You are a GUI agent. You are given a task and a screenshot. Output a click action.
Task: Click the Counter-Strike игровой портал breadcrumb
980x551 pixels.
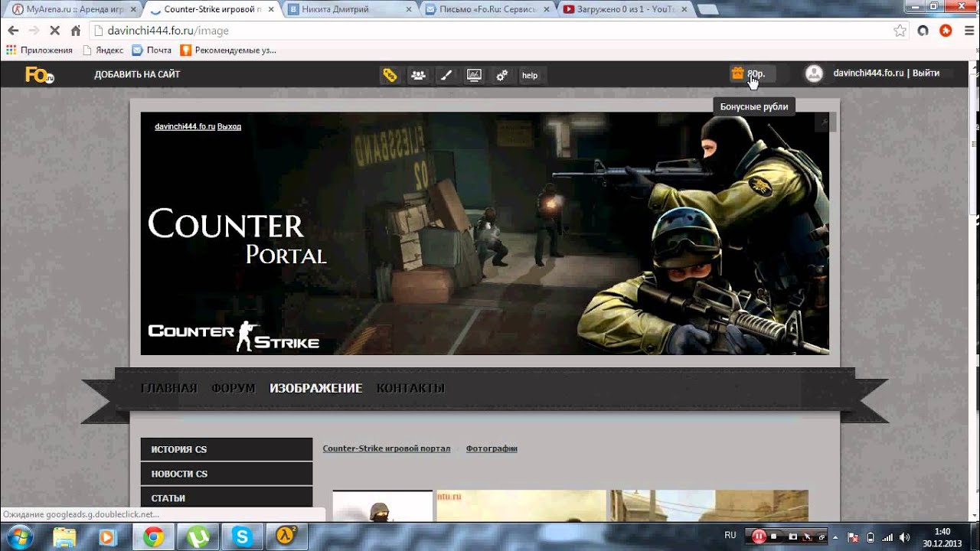pos(386,448)
